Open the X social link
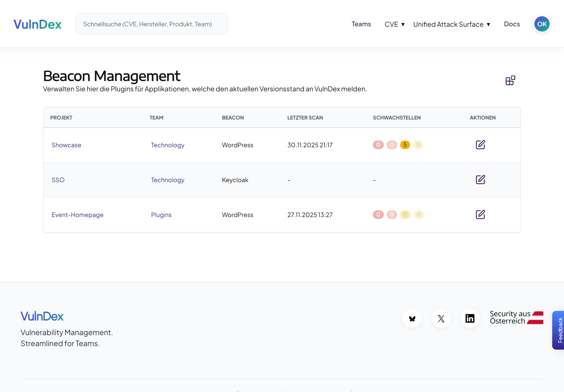This screenshot has height=392, width=564. pyautogui.click(x=441, y=319)
